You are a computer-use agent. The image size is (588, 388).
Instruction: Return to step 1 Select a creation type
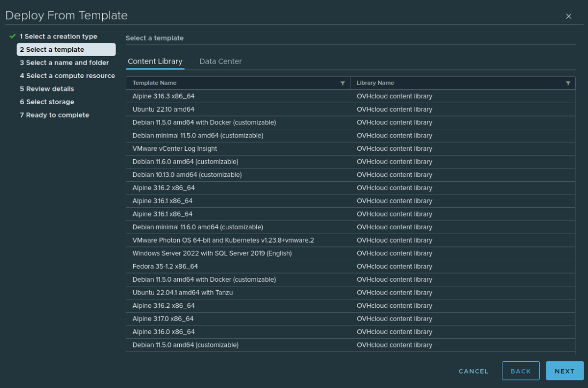tap(58, 36)
